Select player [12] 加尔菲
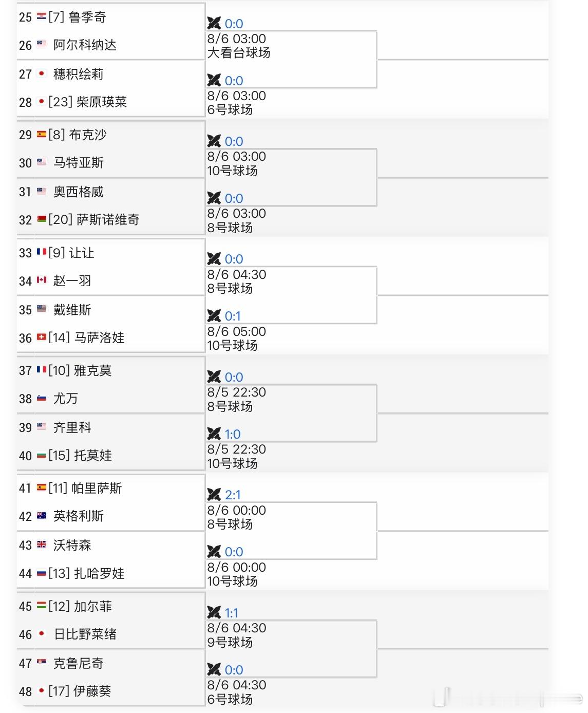588x713 pixels. click(80, 606)
